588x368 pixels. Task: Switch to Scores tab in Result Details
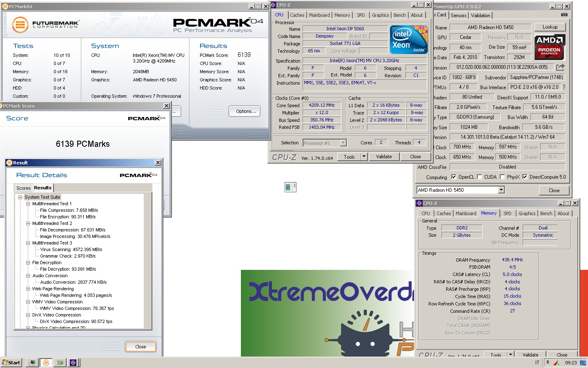[24, 188]
